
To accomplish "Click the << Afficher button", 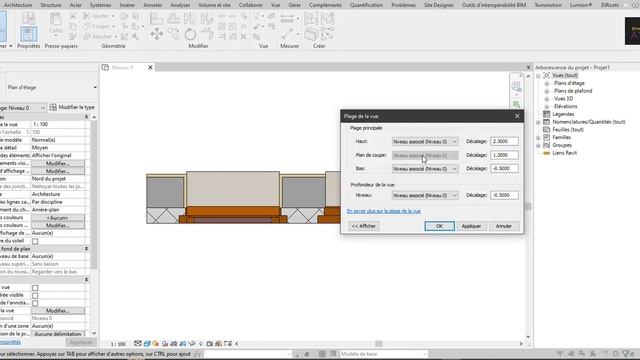I will (x=364, y=226).
